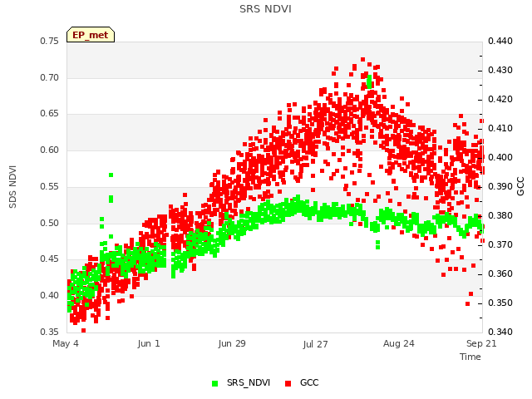This screenshot has height=399, width=532.
Task: Click the Jun 29 date tick label
Action: point(232,343)
